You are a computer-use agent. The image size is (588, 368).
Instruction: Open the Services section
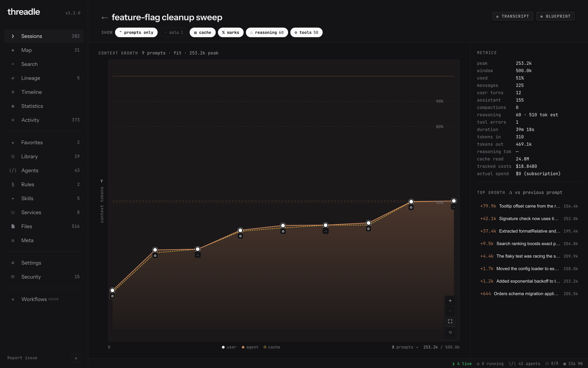click(44, 213)
